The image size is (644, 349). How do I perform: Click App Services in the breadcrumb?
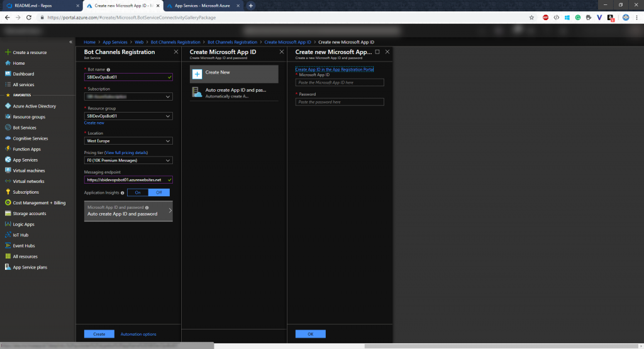[x=115, y=42]
